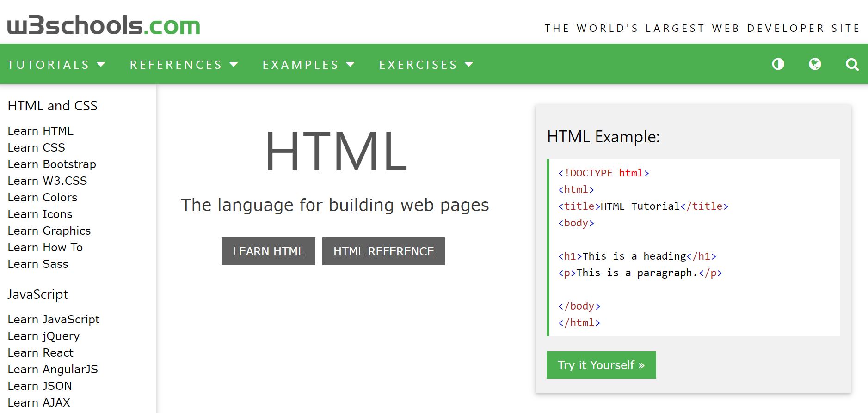This screenshot has width=868, height=413.
Task: Select Learn CSS in the sidebar
Action: (37, 147)
